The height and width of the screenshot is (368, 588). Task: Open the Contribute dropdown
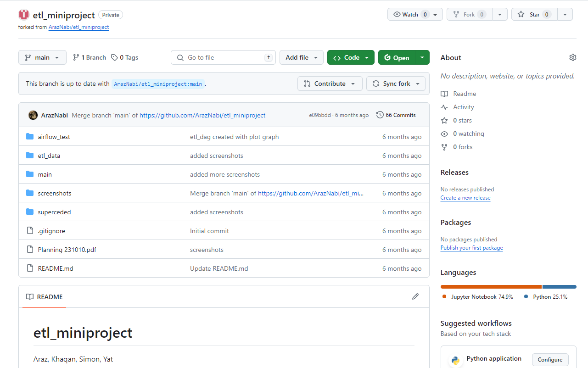(330, 84)
